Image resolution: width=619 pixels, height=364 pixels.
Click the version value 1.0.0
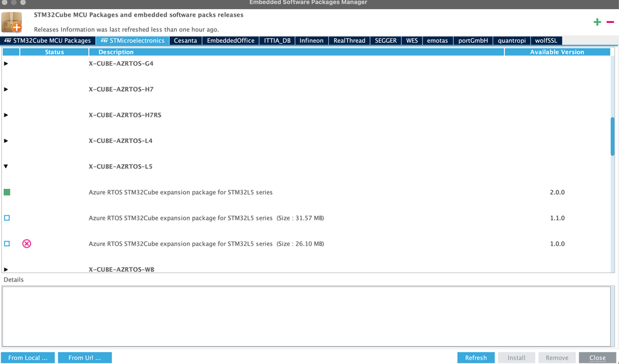coord(557,244)
